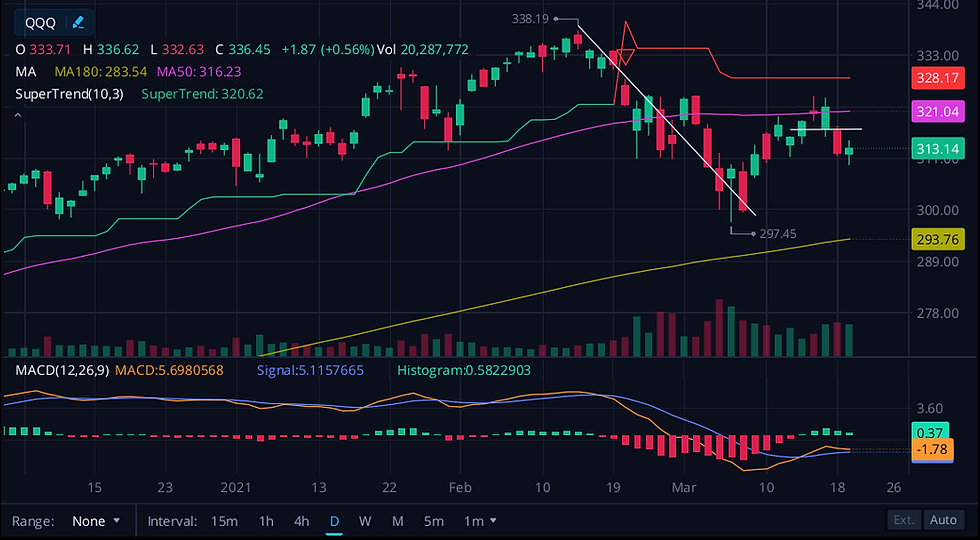Click the MACD:5.6980568 value
This screenshot has width=980, height=540.
coord(168,371)
